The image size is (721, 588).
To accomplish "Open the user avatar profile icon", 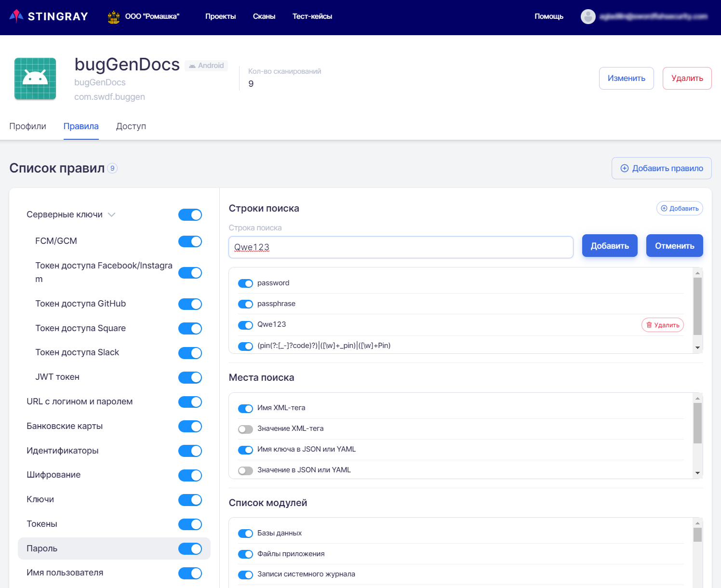I will pos(588,17).
